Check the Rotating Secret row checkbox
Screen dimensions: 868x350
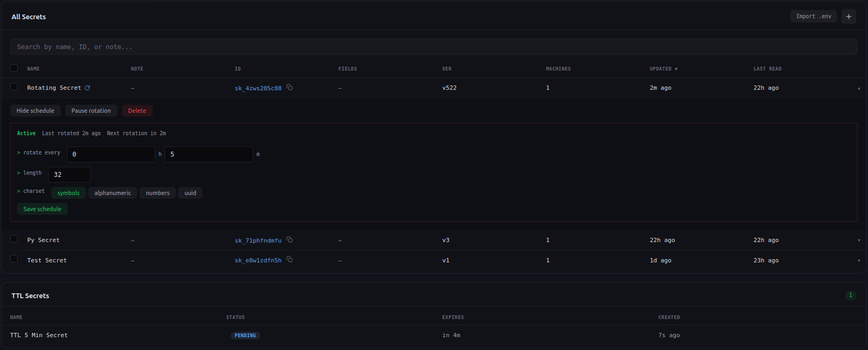14,87
